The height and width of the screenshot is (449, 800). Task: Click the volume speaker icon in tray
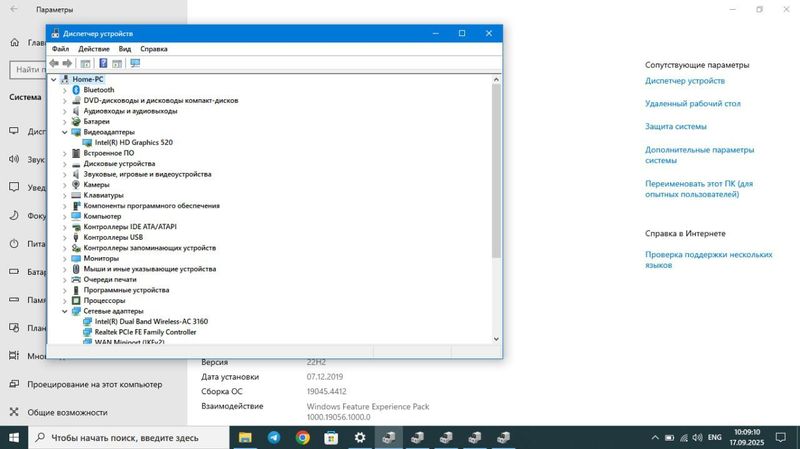[697, 438]
